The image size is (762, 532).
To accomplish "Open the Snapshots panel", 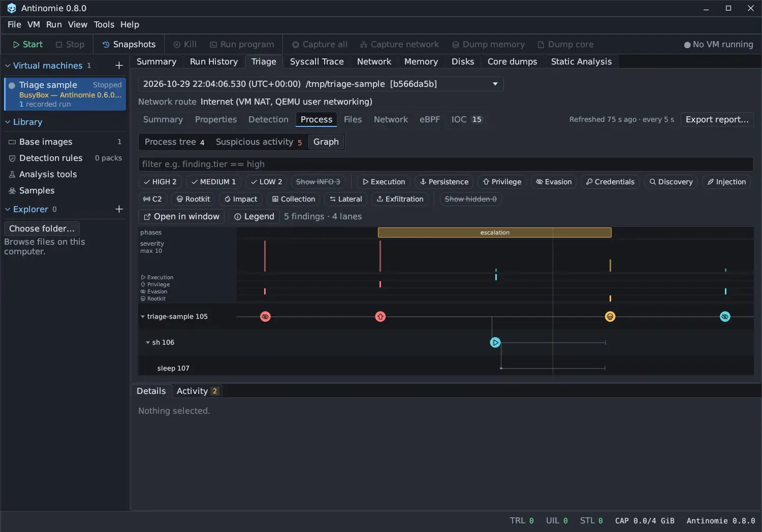I will pyautogui.click(x=129, y=45).
